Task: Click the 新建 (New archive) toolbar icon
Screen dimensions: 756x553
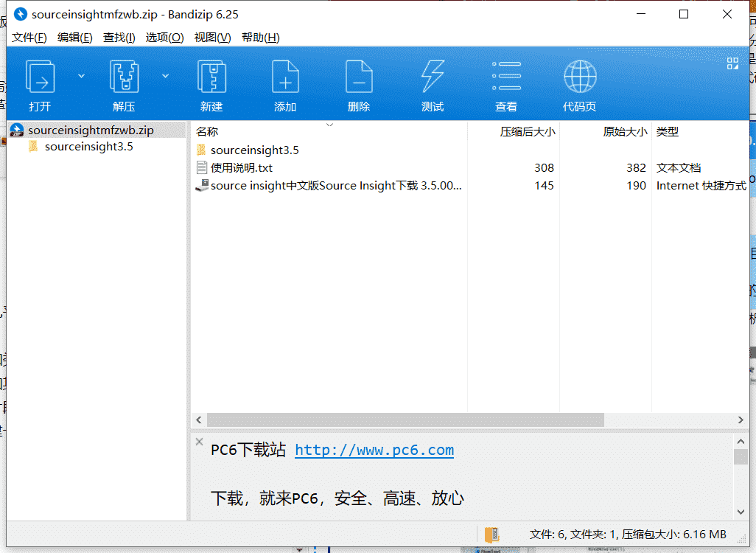Action: click(211, 76)
